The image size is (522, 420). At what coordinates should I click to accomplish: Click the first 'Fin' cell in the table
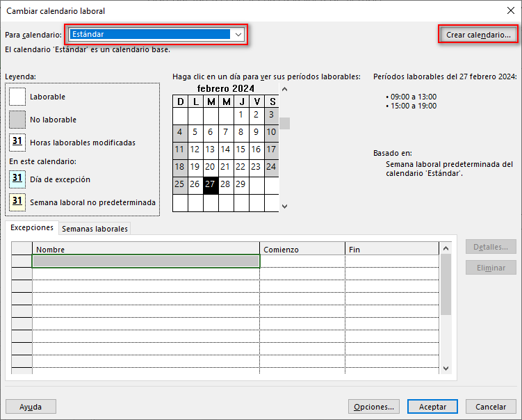tap(392, 261)
